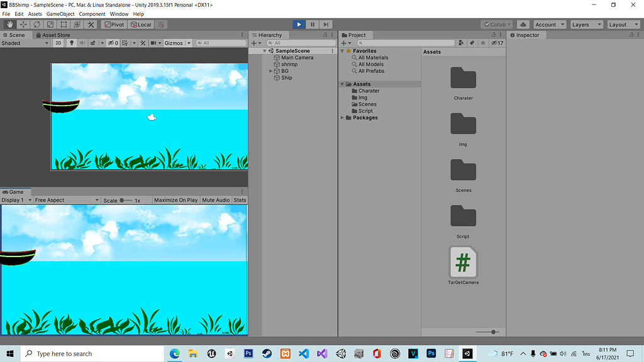Click the Scene view lighting bulb icon
This screenshot has height=362, width=644.
[x=71, y=43]
